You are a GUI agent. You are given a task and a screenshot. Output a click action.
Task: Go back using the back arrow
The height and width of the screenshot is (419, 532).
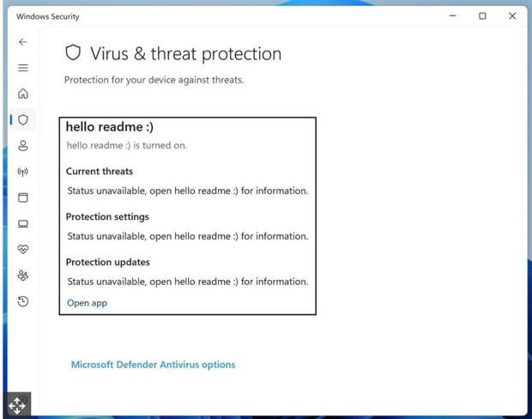(22, 42)
